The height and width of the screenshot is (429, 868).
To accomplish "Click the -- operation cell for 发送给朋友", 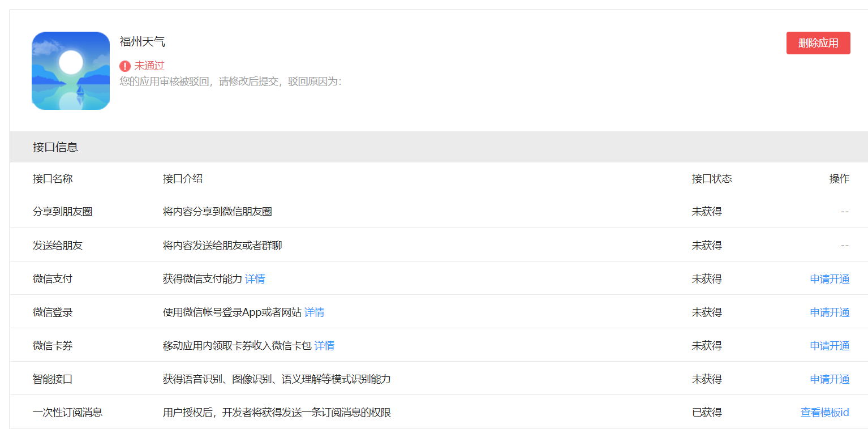I will click(845, 246).
